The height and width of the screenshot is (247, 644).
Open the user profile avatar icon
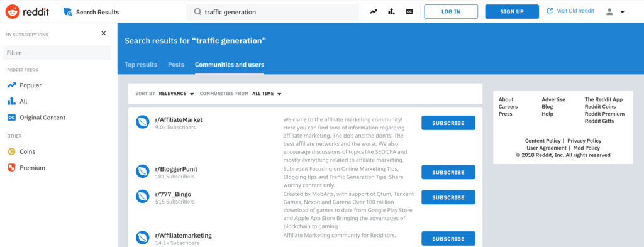(609, 12)
